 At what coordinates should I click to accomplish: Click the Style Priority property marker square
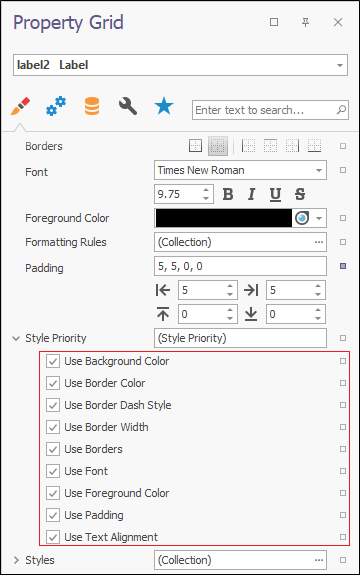[x=343, y=338]
